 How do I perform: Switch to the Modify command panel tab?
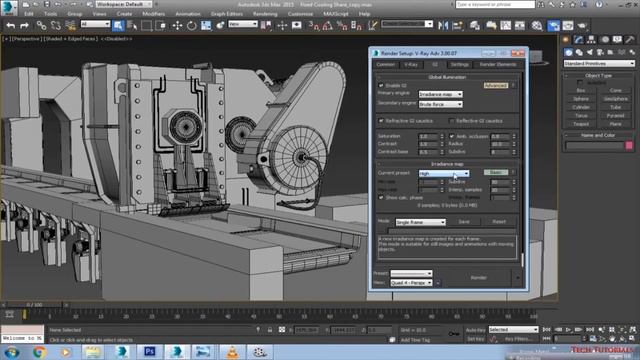[x=579, y=40]
